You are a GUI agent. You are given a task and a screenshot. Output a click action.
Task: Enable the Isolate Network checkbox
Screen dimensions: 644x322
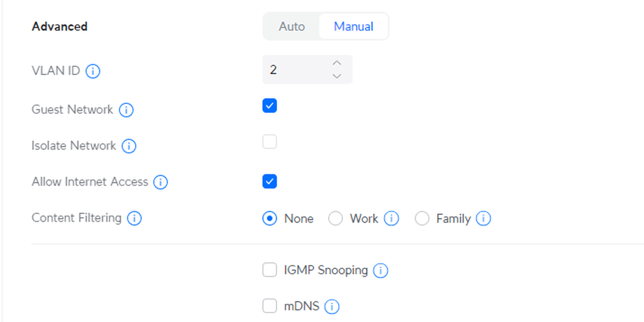(270, 142)
